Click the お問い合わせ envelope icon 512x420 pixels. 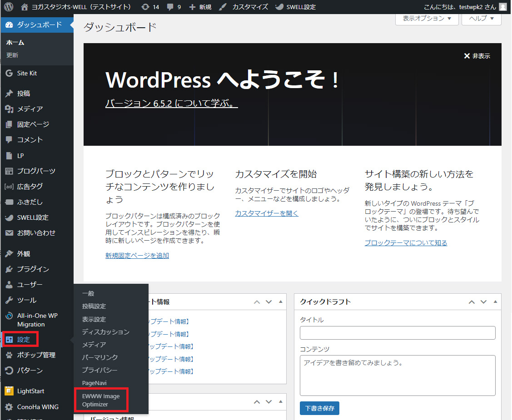(x=9, y=233)
